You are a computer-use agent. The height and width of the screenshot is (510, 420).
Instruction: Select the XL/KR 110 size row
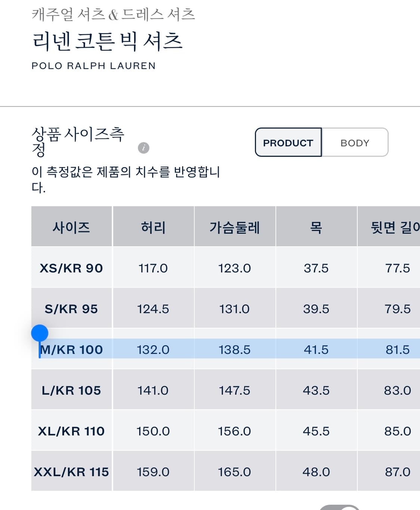click(71, 431)
